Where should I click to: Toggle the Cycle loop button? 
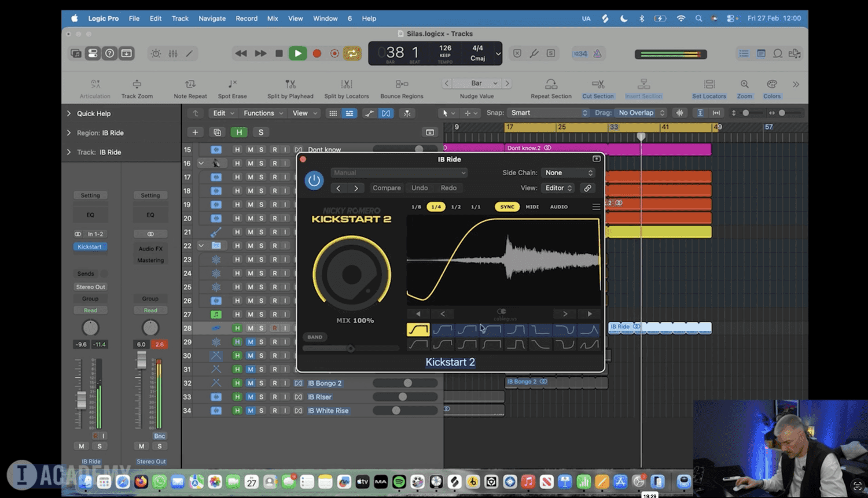[x=352, y=53]
